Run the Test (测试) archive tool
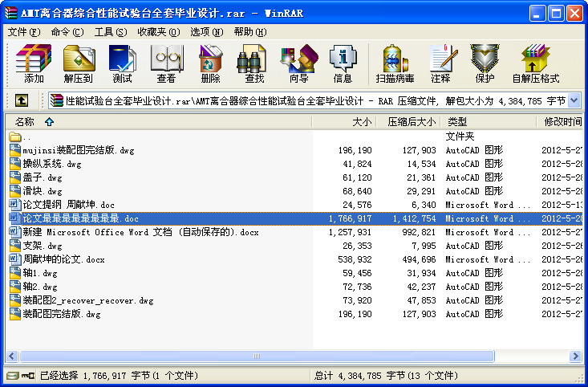588x387 pixels. pos(122,63)
